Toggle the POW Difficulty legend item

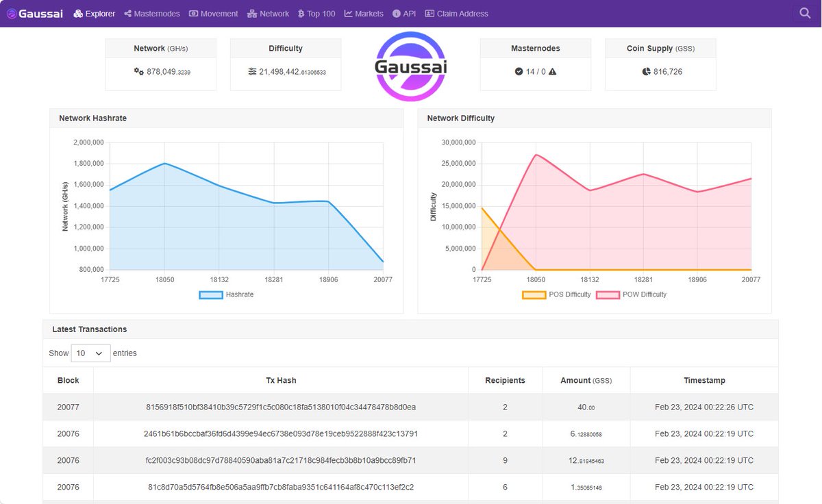click(x=632, y=294)
